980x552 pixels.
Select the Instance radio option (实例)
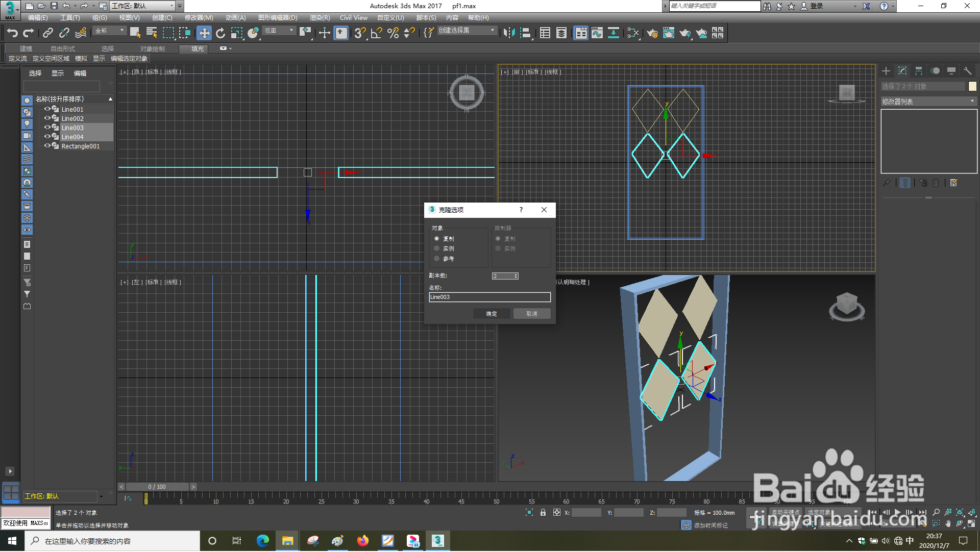point(437,249)
